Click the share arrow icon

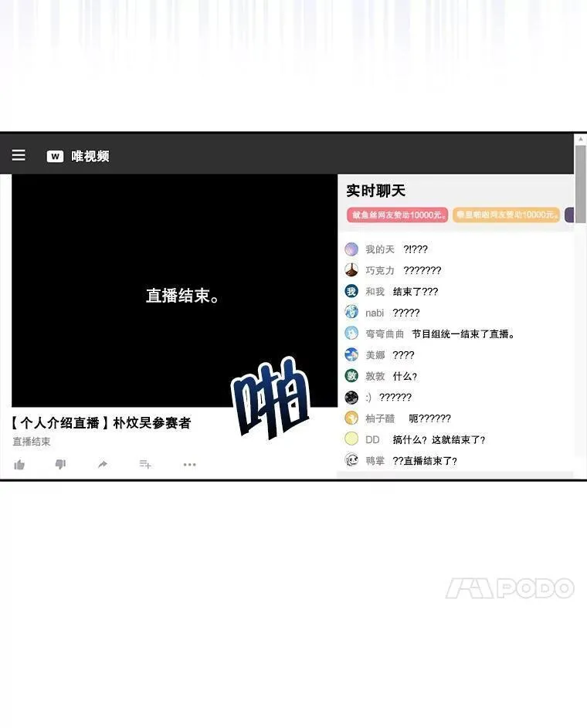tap(103, 464)
